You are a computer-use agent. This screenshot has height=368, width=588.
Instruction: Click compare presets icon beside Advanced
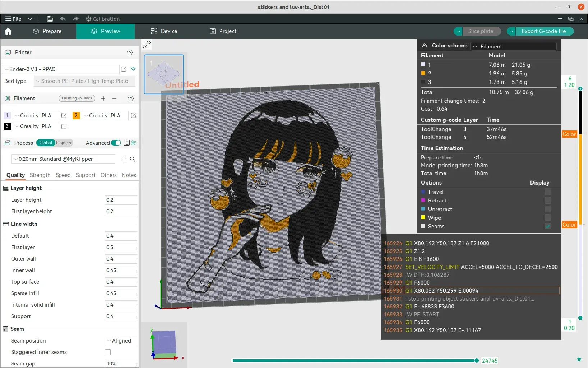[134, 143]
